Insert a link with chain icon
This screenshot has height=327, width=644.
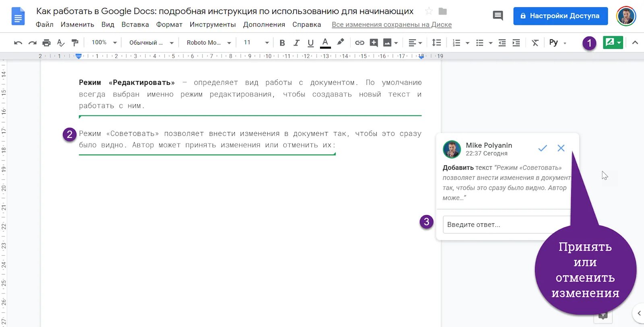(359, 43)
